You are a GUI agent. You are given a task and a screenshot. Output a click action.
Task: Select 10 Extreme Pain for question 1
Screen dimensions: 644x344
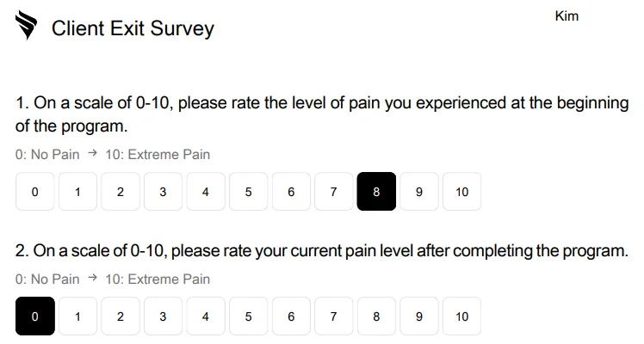462,192
